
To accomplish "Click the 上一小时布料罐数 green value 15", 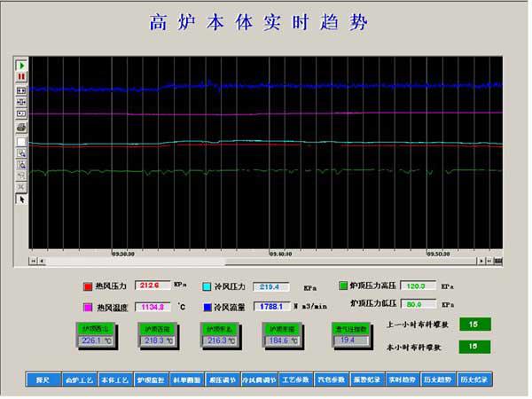I will 475,325.
